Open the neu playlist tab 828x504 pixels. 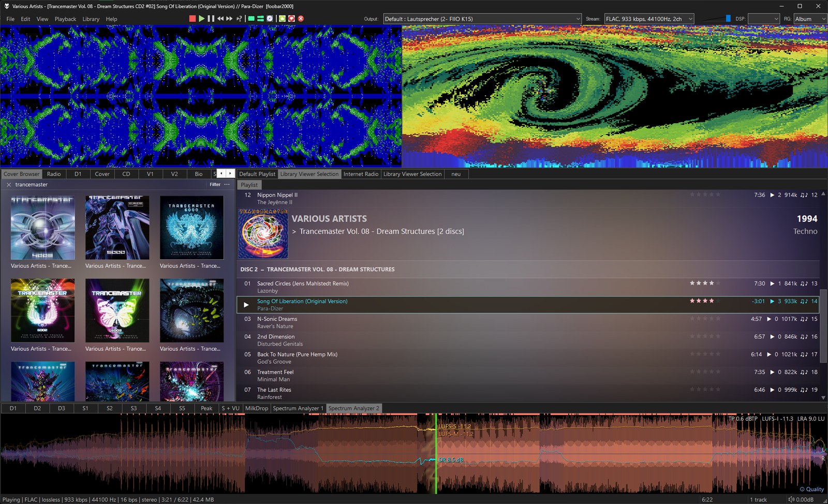pyautogui.click(x=456, y=174)
